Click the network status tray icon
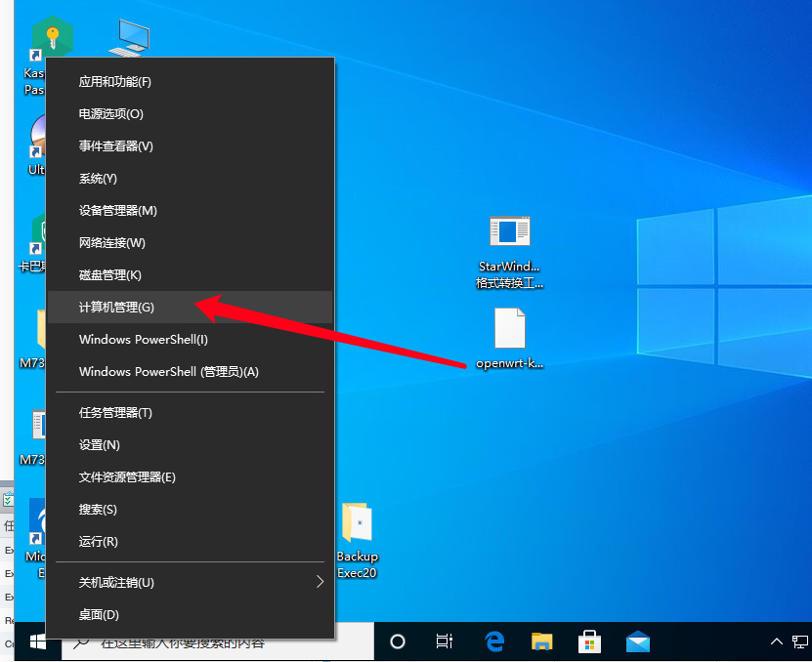This screenshot has width=812, height=662. [800, 641]
